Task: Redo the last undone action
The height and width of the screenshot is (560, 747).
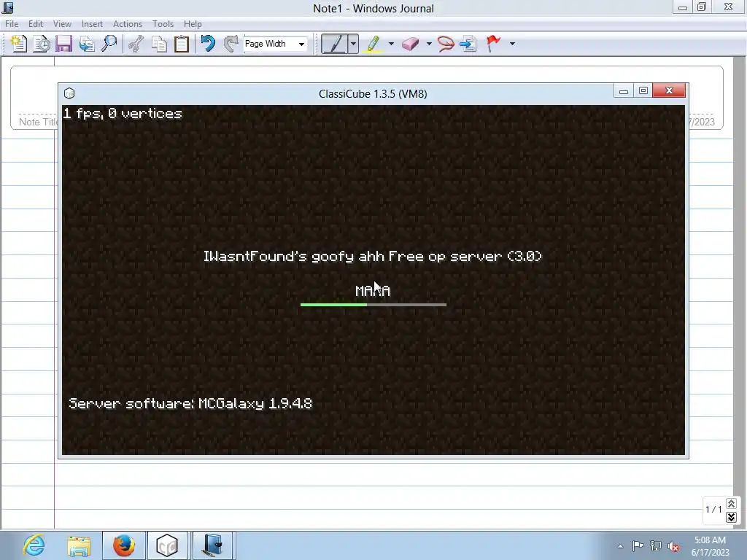Action: coord(231,44)
